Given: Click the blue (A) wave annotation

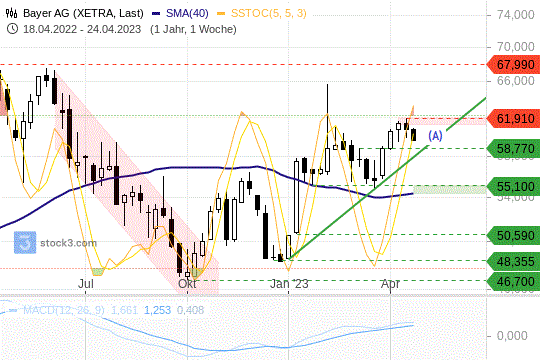Looking at the screenshot, I should click(435, 136).
